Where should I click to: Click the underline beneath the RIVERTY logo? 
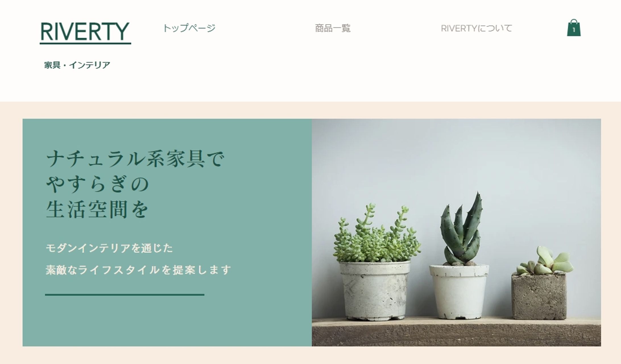(85, 43)
